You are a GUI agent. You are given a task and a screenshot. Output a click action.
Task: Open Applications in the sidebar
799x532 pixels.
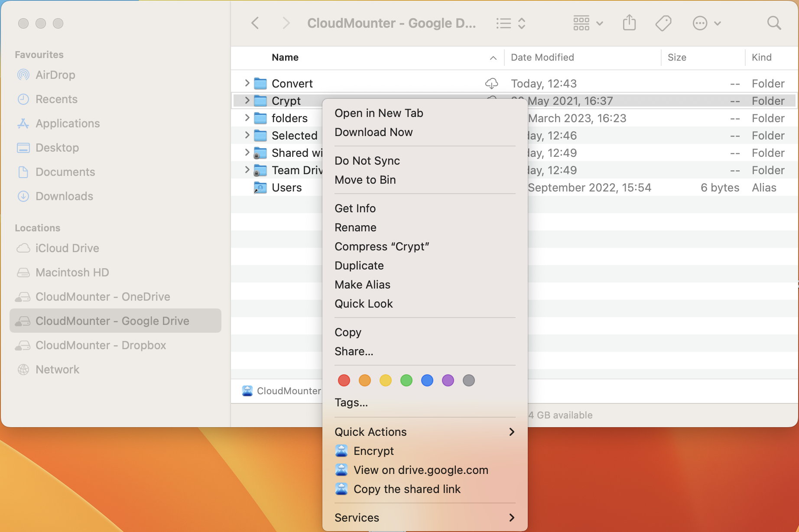[x=115, y=123]
